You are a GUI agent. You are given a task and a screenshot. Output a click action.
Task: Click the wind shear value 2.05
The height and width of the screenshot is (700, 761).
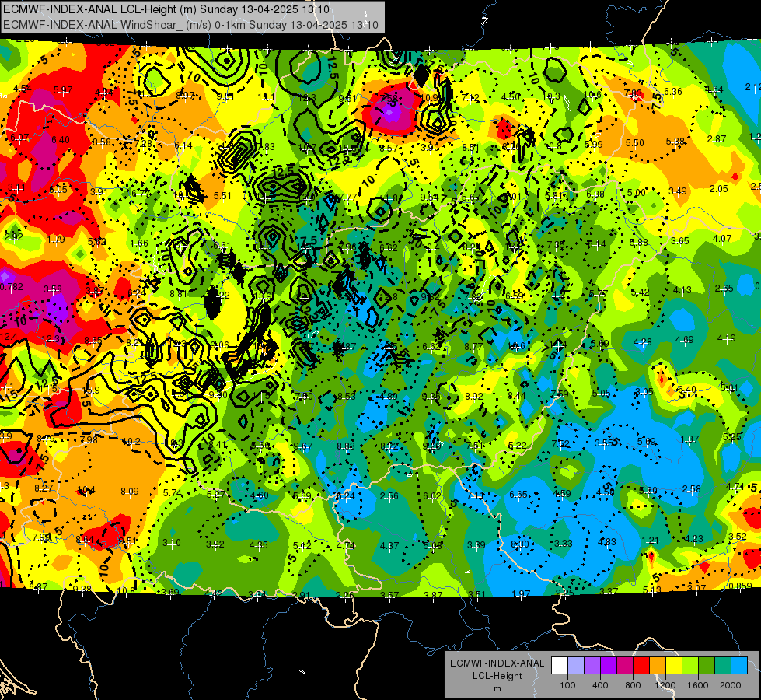(x=719, y=188)
